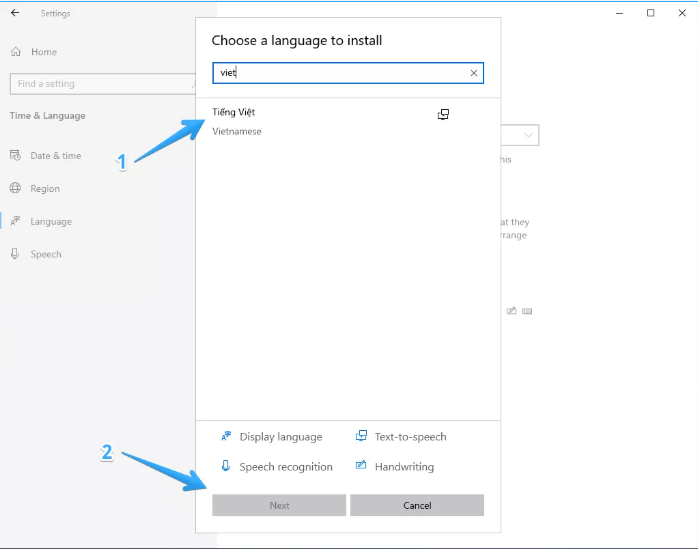698x549 pixels.
Task: Click the Handwriting legend label
Action: coord(404,467)
